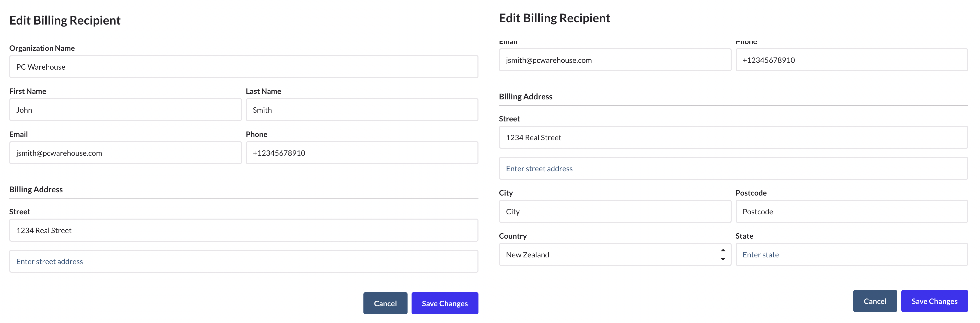Click the empty street address field in left form
The width and height of the screenshot is (980, 323).
coord(243,261)
